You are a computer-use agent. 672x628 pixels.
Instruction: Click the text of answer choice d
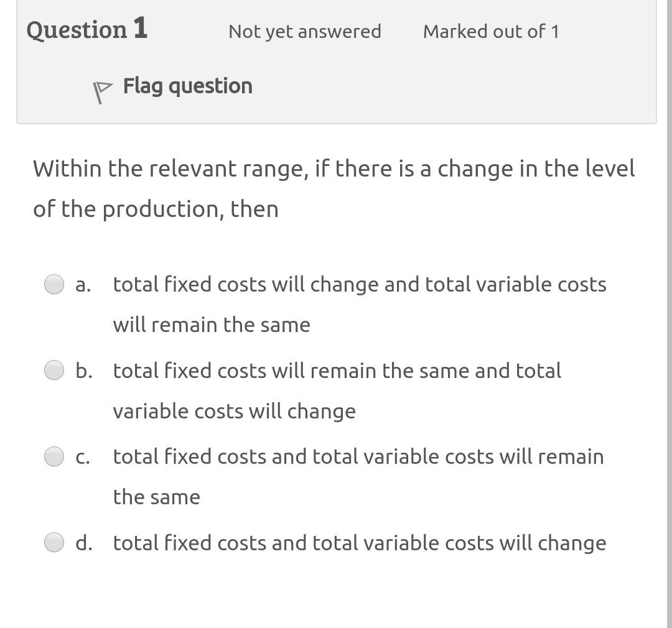click(x=360, y=542)
